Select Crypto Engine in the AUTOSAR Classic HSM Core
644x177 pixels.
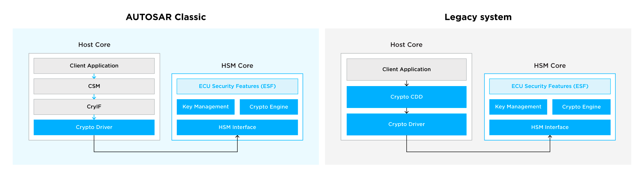click(269, 107)
